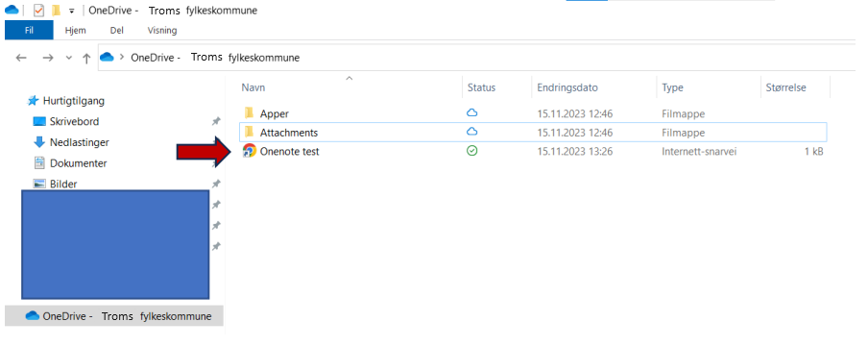Select Nedlastinger in Quick Access
This screenshot has height=346, width=868.
(79, 142)
